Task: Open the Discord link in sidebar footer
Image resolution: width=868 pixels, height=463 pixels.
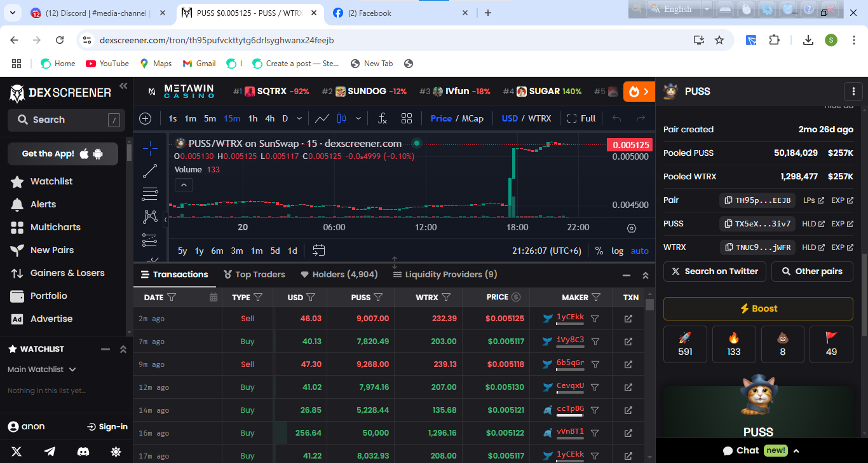Action: (x=83, y=452)
